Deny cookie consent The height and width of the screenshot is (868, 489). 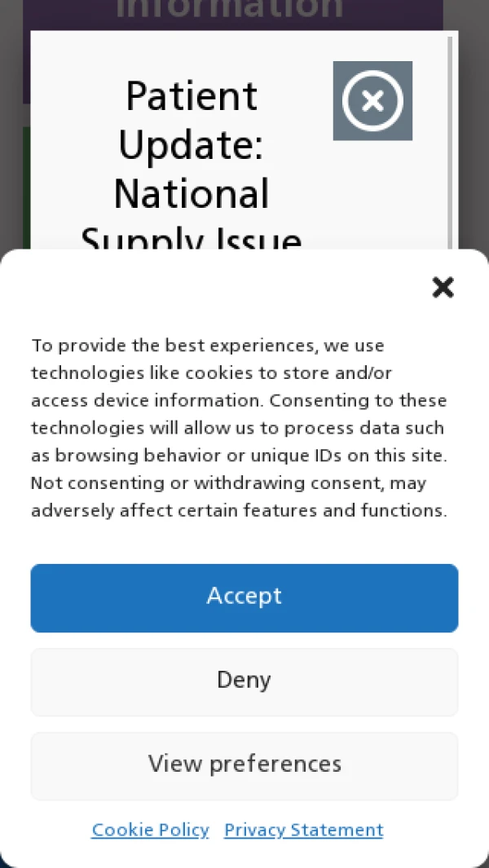(x=244, y=681)
